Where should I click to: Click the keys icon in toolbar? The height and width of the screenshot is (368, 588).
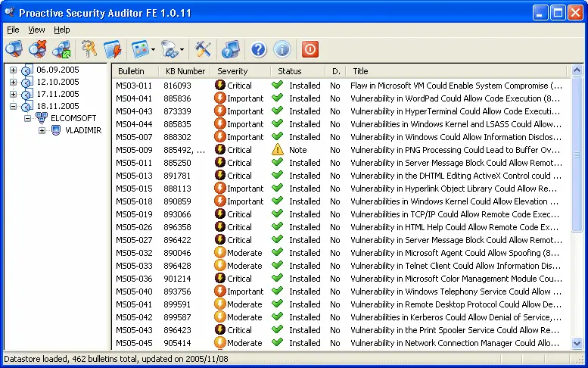90,49
